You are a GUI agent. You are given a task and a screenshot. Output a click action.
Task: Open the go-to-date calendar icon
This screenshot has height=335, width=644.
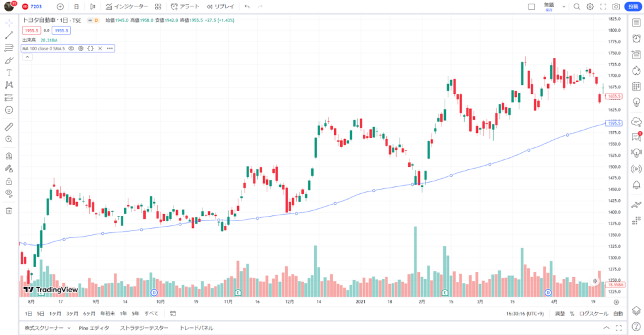(x=173, y=314)
